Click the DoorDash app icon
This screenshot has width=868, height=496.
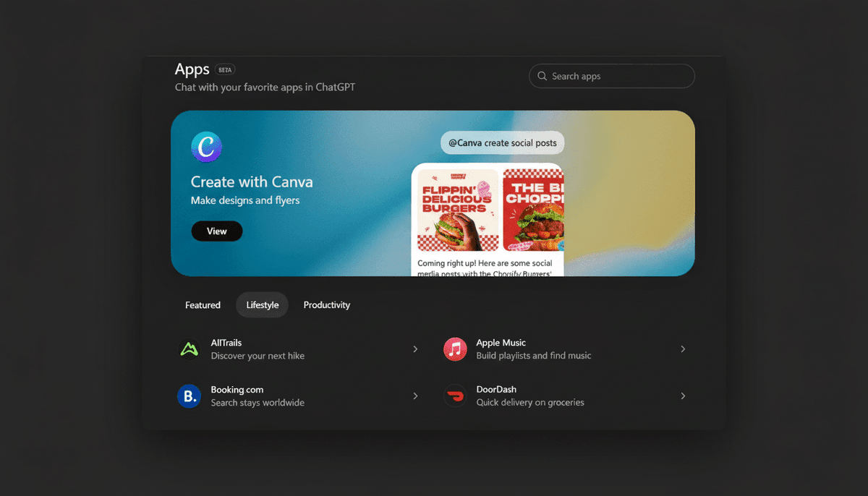(x=455, y=396)
